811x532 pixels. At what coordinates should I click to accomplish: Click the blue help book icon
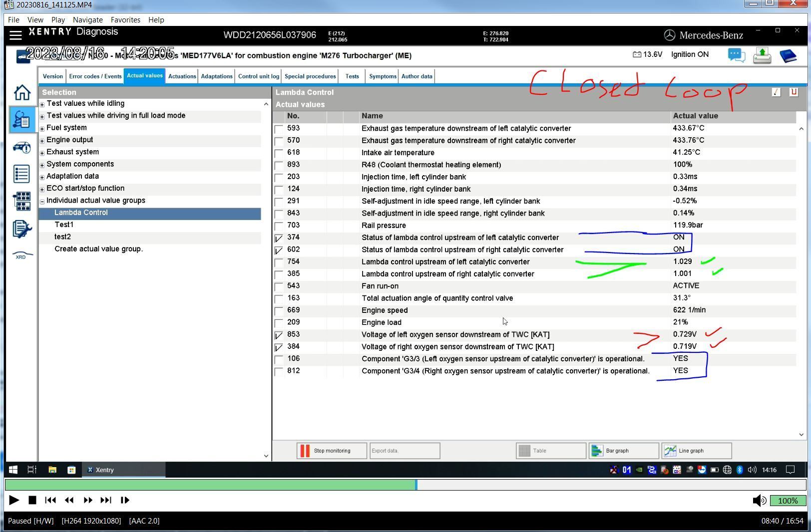pyautogui.click(x=788, y=55)
